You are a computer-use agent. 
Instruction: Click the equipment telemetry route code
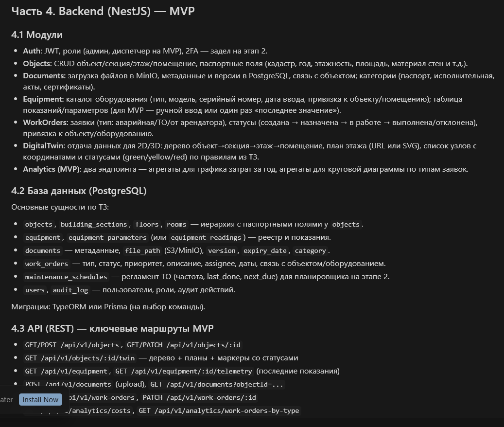click(184, 371)
